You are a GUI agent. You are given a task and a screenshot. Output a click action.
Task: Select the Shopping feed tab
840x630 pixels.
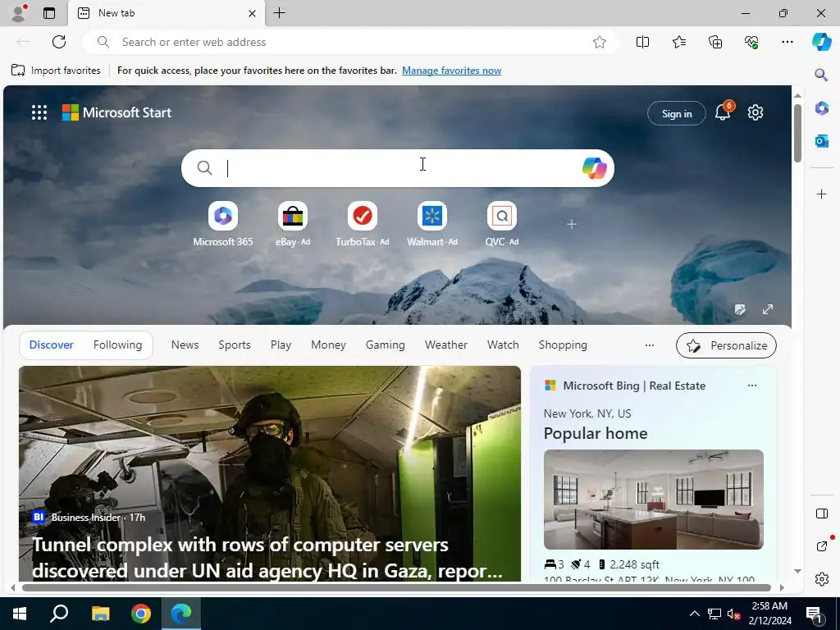pyautogui.click(x=563, y=345)
